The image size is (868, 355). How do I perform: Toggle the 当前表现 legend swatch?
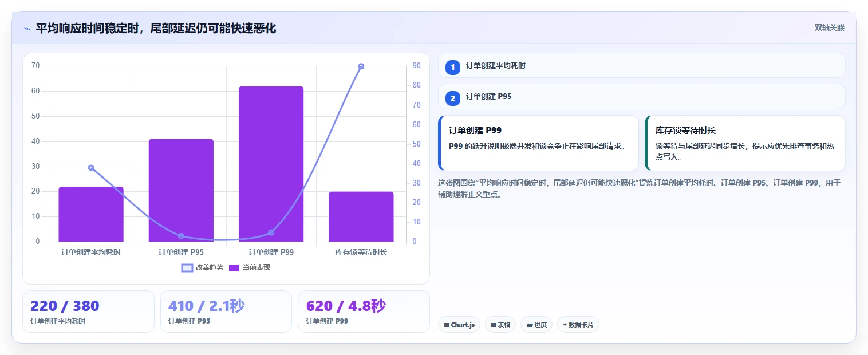(x=234, y=267)
